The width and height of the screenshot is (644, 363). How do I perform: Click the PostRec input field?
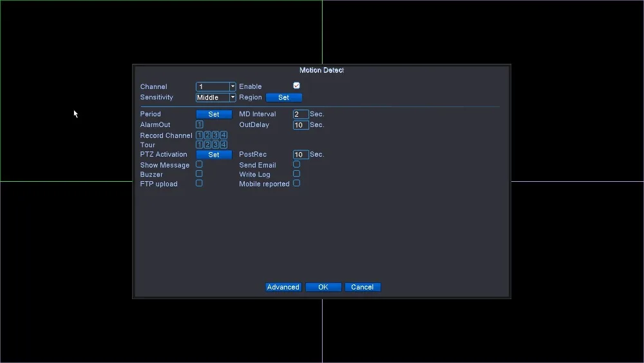[301, 155]
